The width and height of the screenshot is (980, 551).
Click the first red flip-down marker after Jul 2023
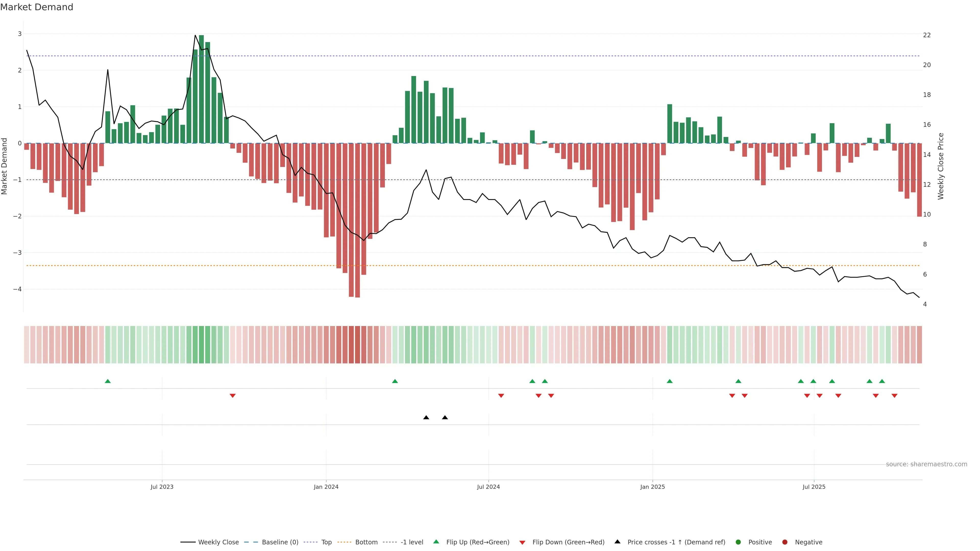coord(232,396)
